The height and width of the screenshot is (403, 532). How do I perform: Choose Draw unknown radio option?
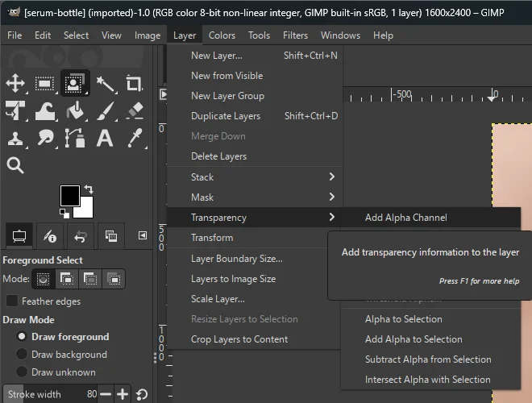[22, 372]
